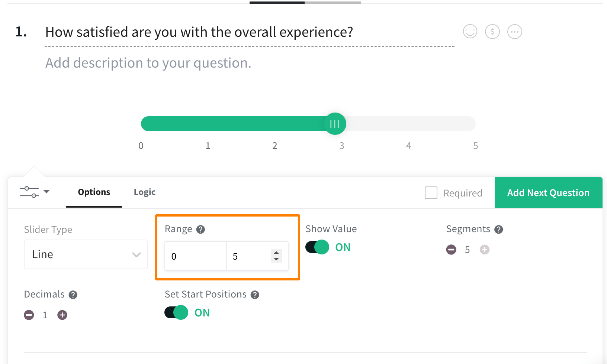
Task: Click the slider customization icon above Options tab
Action: coord(29,192)
